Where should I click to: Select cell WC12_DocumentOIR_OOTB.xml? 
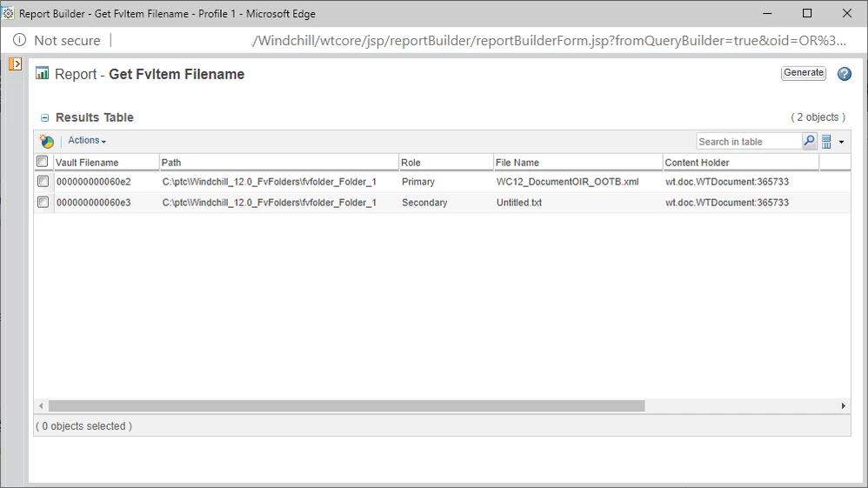[567, 182]
